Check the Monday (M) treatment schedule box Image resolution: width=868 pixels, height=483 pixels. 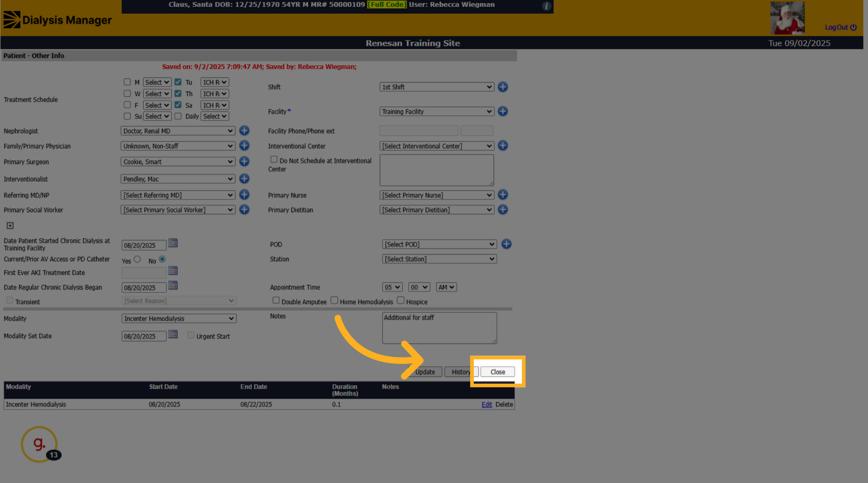tap(127, 82)
